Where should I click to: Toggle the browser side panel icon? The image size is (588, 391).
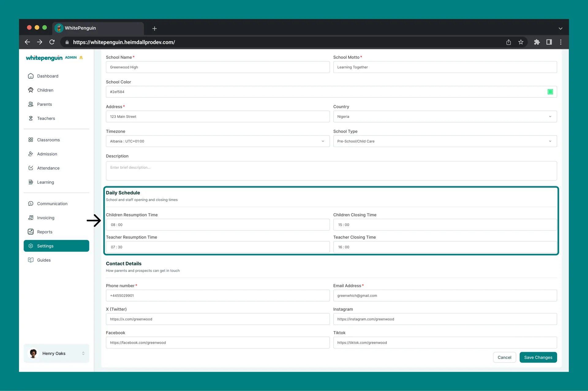[x=549, y=42]
